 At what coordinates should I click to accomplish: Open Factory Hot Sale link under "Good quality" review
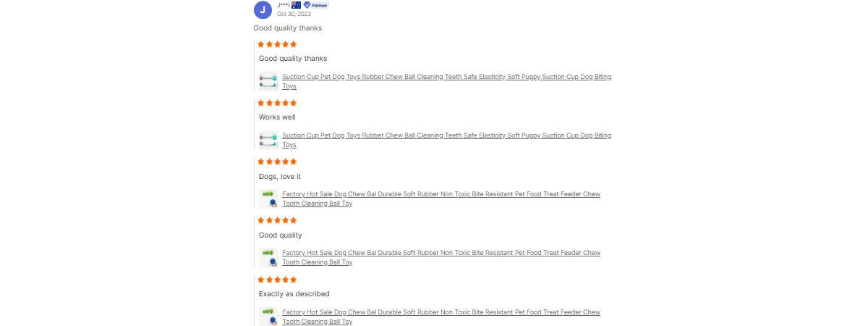pyautogui.click(x=441, y=257)
